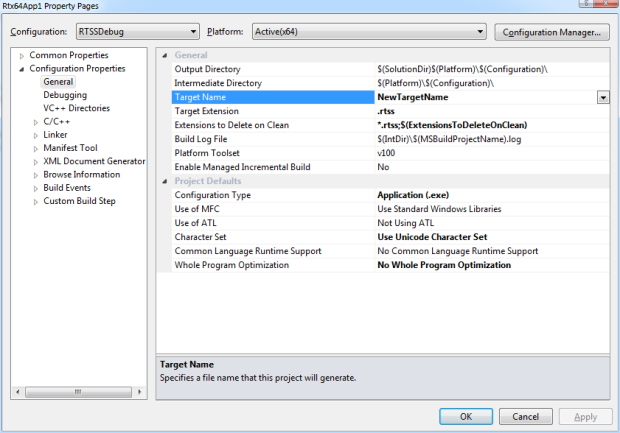Viewport: 620px width, 433px height.
Task: Select the Debugging tree item
Action: tap(64, 95)
